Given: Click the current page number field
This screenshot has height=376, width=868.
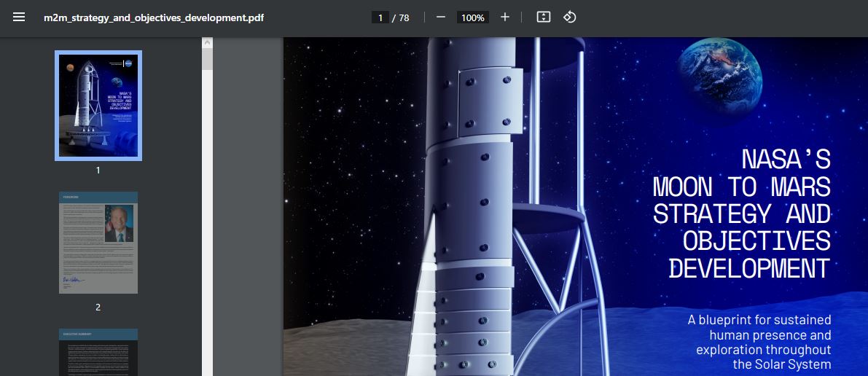Looking at the screenshot, I should click(x=380, y=17).
